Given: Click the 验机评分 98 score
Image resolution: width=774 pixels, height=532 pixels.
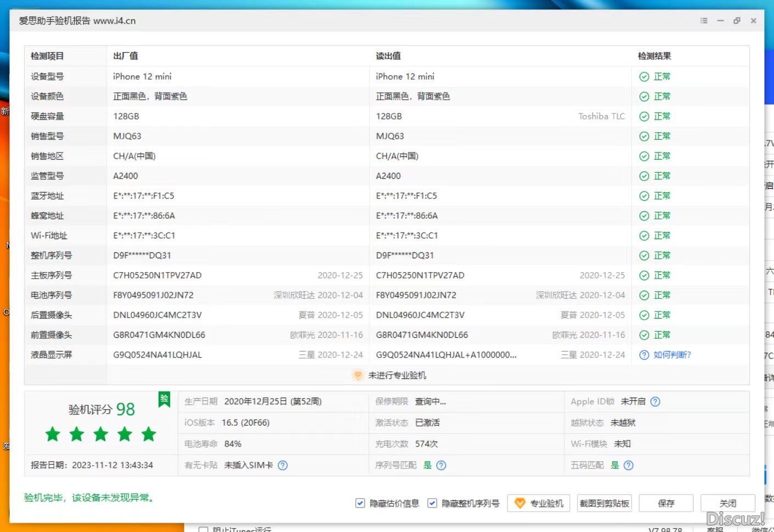Looking at the screenshot, I should pyautogui.click(x=102, y=409).
